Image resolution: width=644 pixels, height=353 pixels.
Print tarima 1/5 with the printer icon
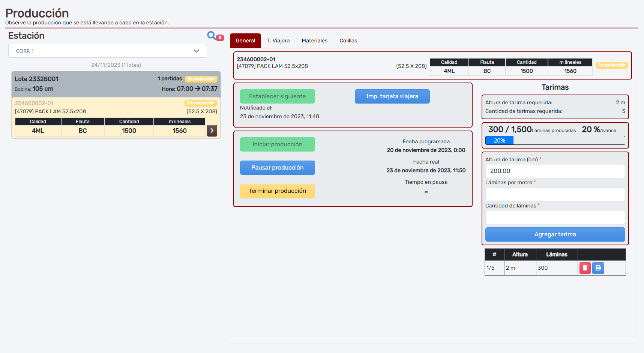pyautogui.click(x=598, y=268)
